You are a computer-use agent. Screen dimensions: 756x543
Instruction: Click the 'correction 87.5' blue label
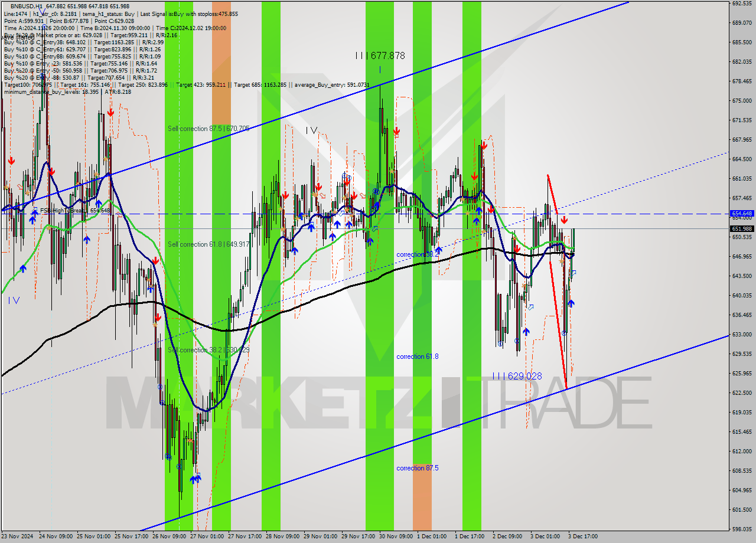[418, 468]
